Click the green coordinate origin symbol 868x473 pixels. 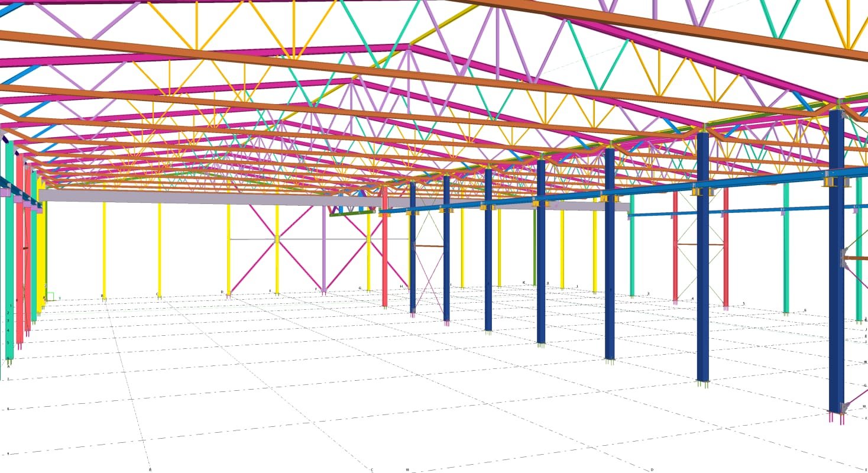(x=51, y=296)
